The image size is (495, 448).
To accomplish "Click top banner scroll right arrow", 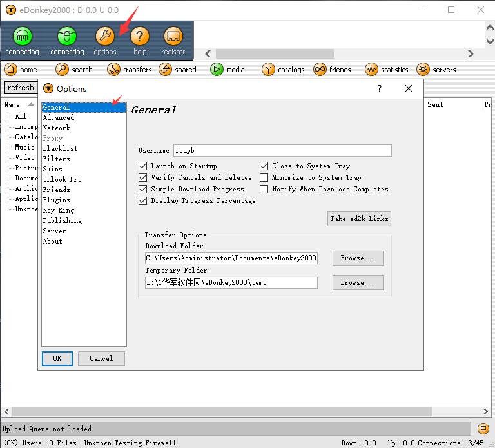I will (471, 54).
